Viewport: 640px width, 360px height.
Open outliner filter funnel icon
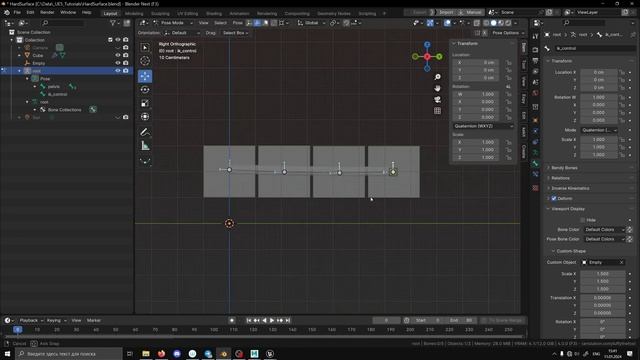(x=113, y=23)
